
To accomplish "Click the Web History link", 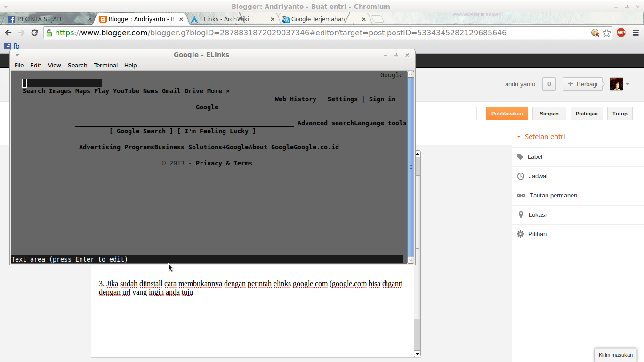I will pyautogui.click(x=296, y=99).
